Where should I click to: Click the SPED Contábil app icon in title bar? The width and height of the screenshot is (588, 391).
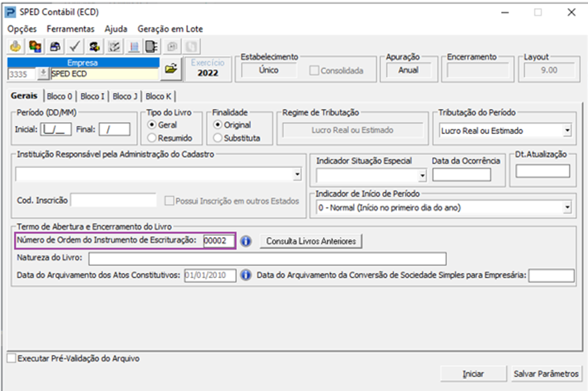10,12
